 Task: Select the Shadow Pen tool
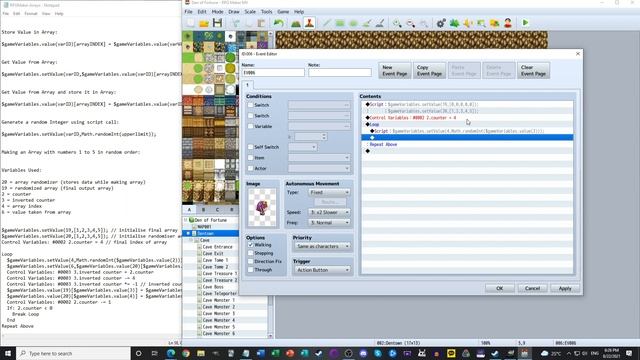pyautogui.click(x=380, y=23)
